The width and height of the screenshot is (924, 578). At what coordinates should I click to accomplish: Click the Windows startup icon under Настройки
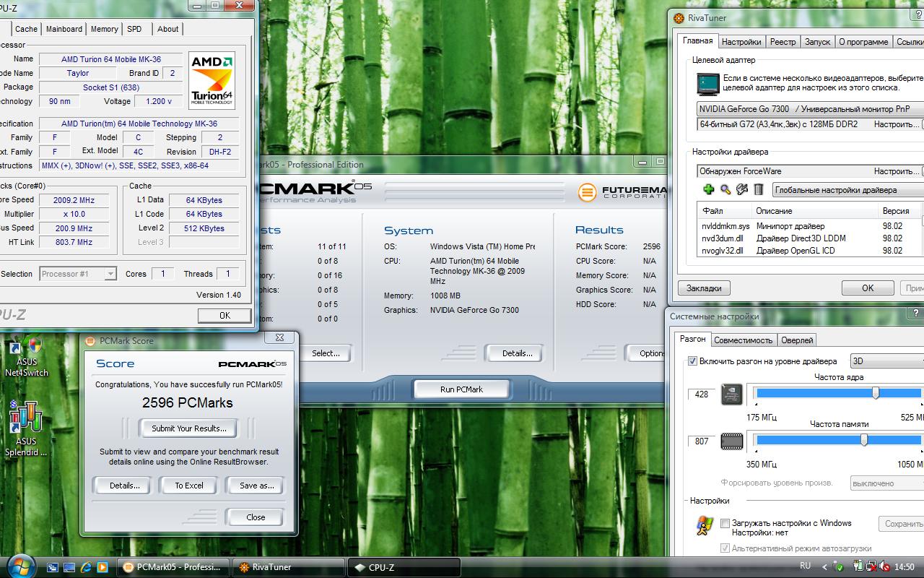[705, 525]
